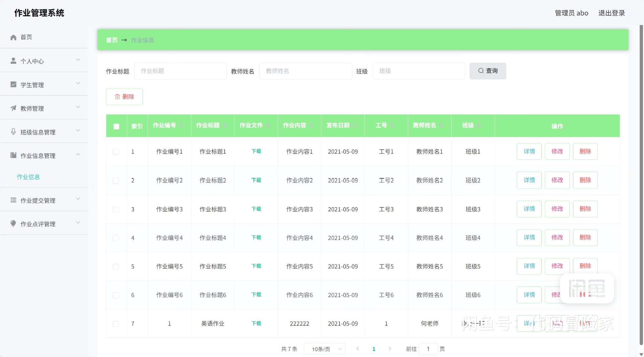The width and height of the screenshot is (644, 357).
Task: Expand the 学生管理 menu chevron
Action: tap(78, 84)
